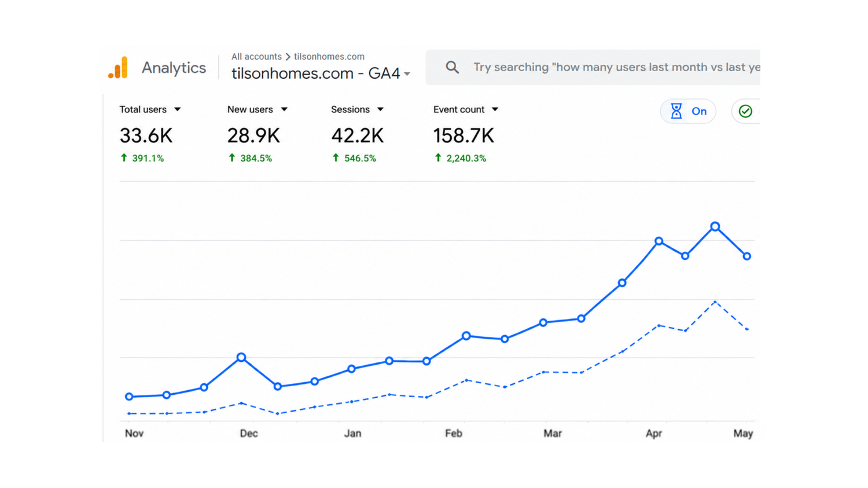Click the highest peak data point on the solid line

(x=715, y=227)
